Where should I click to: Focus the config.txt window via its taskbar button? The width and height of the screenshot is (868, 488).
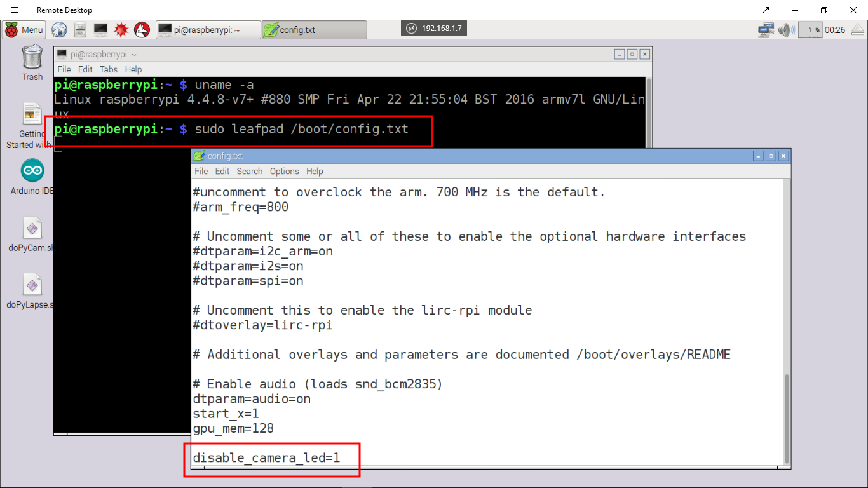point(314,29)
